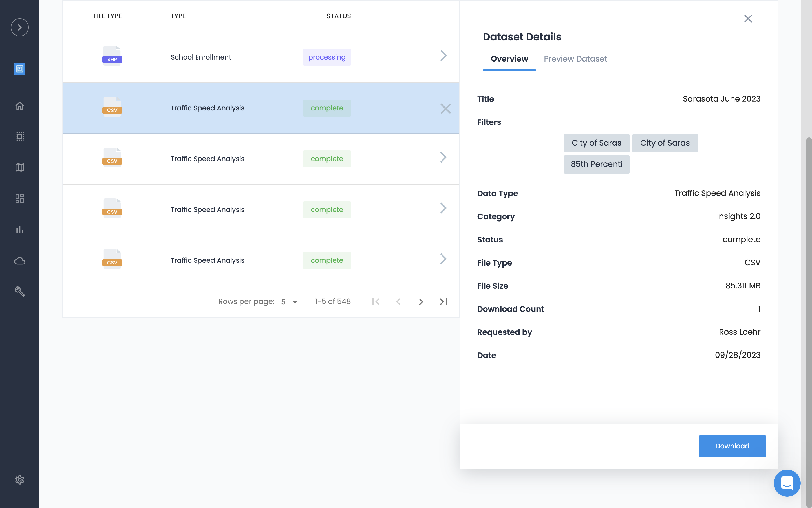Click the TYPE column header
The height and width of the screenshot is (508, 812).
tap(178, 16)
